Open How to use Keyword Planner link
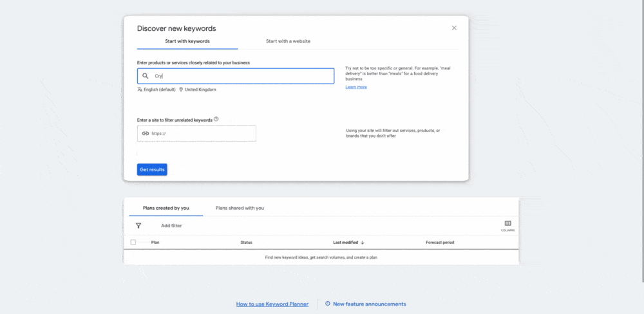Viewport: 644px width, 314px height. point(272,304)
